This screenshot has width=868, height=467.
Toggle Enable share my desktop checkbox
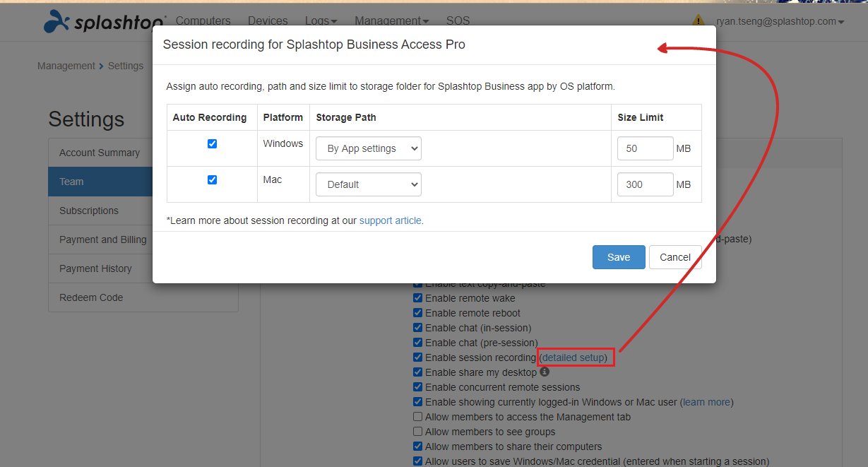click(x=418, y=372)
